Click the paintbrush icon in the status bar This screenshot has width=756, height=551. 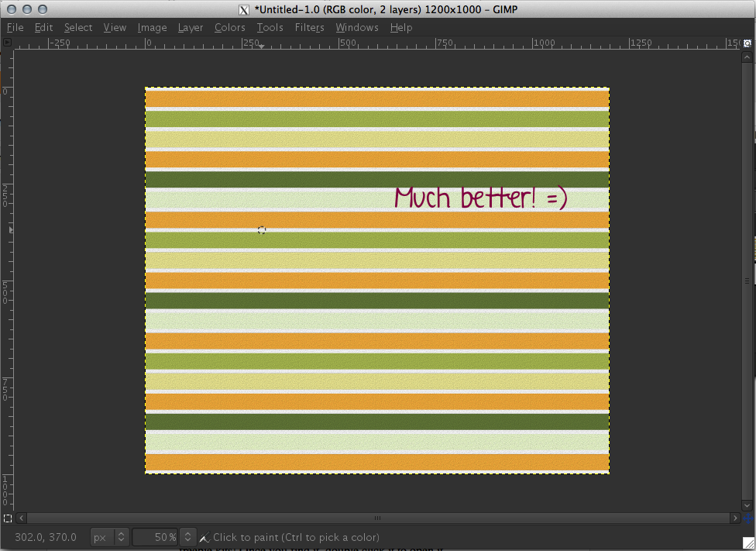point(204,537)
